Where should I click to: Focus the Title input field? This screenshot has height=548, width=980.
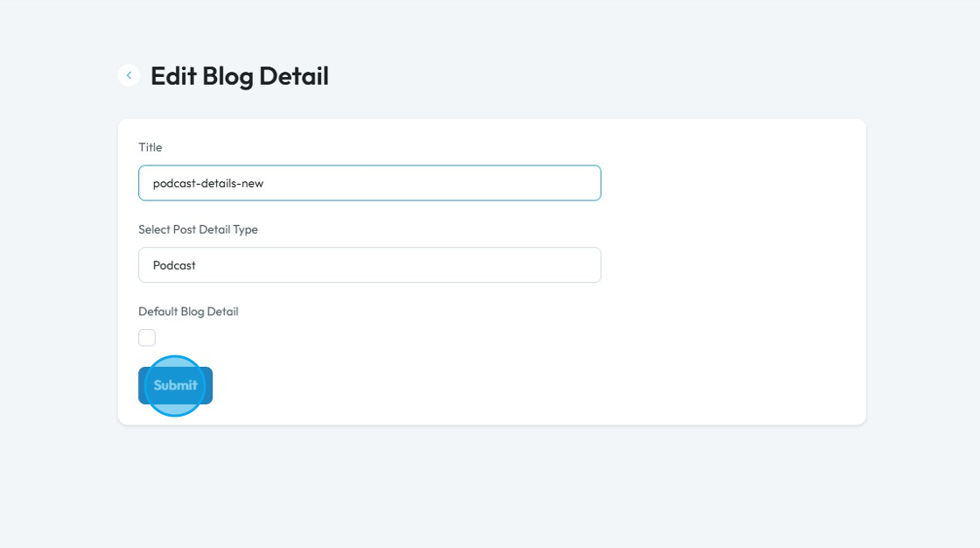[369, 183]
